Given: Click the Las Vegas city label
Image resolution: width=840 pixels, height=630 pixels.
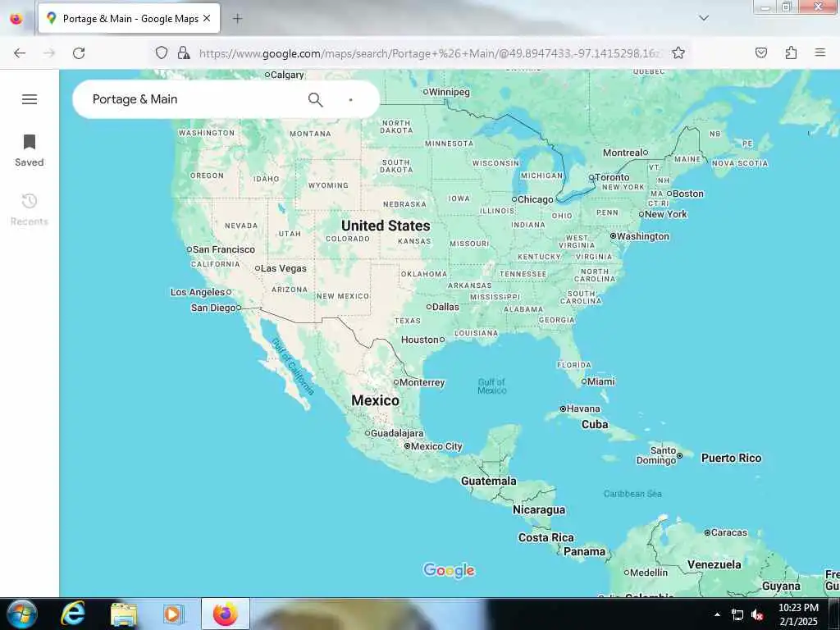Looking at the screenshot, I should coord(283,268).
